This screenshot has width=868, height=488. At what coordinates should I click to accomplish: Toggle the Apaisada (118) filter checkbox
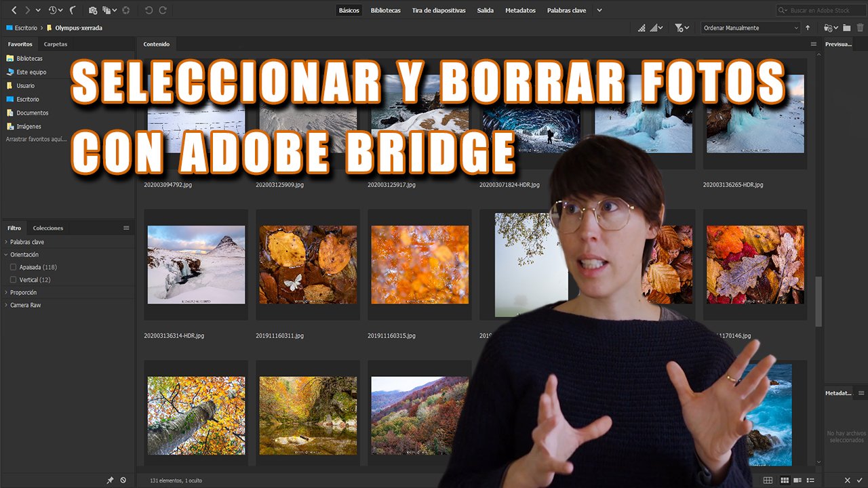click(x=13, y=267)
